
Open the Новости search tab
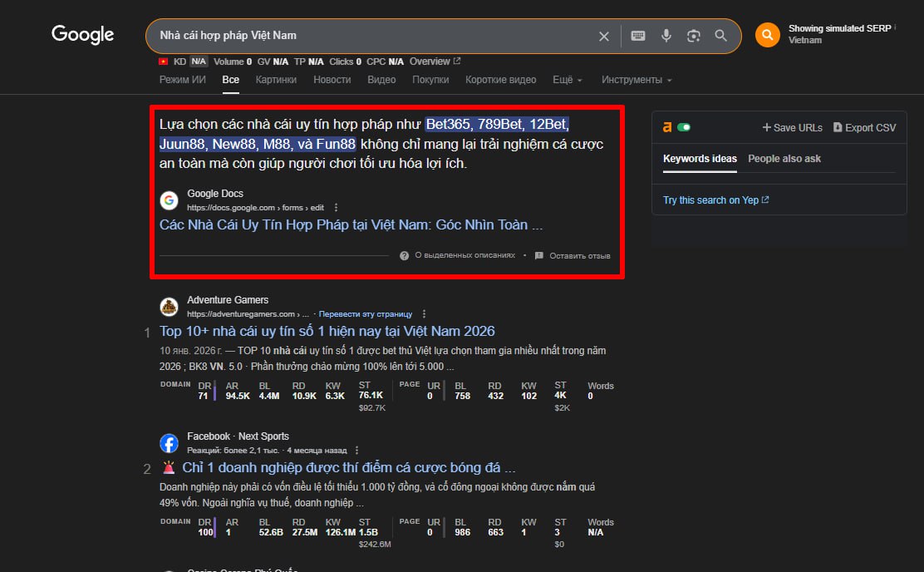pyautogui.click(x=332, y=80)
